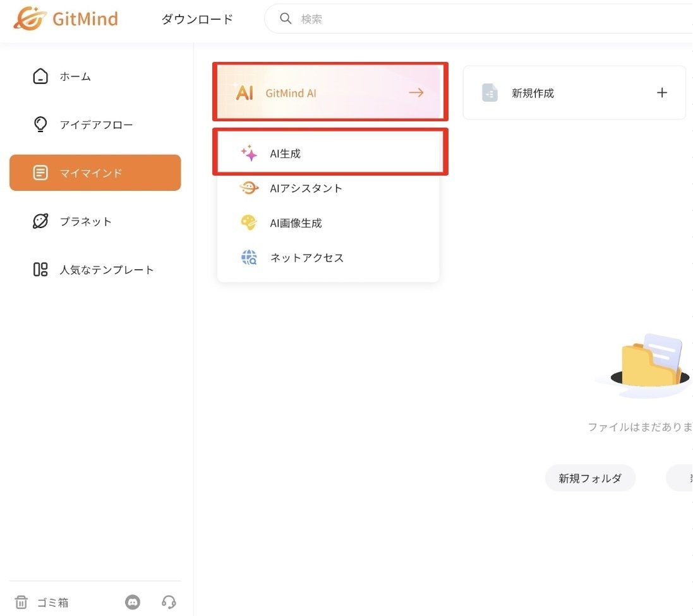Click the home icon in sidebar
Screen dimensions: 693x616
point(40,76)
